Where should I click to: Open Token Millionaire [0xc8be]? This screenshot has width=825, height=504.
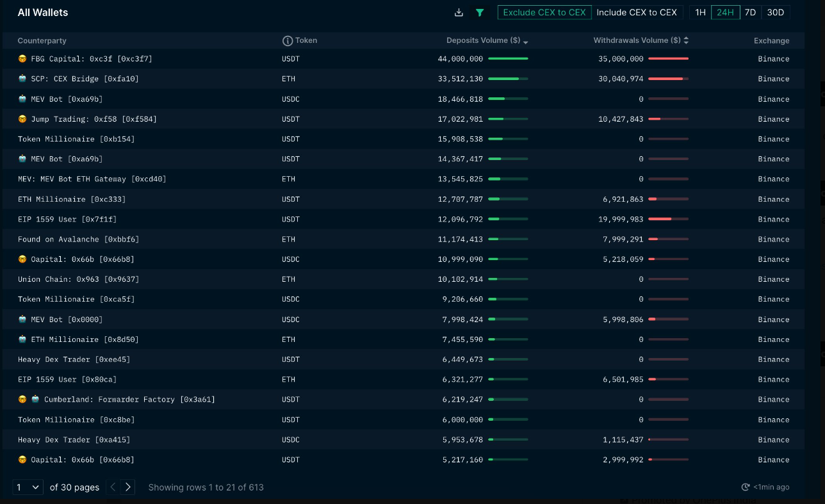[x=76, y=419]
